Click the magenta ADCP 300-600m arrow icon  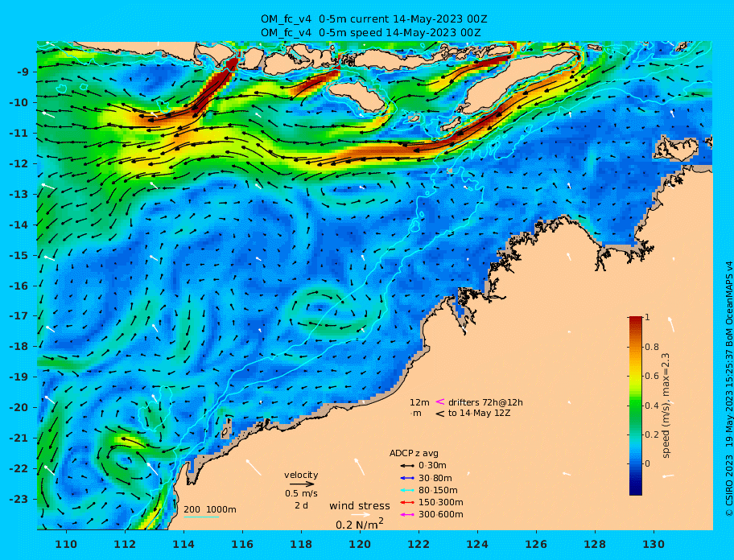click(x=406, y=515)
